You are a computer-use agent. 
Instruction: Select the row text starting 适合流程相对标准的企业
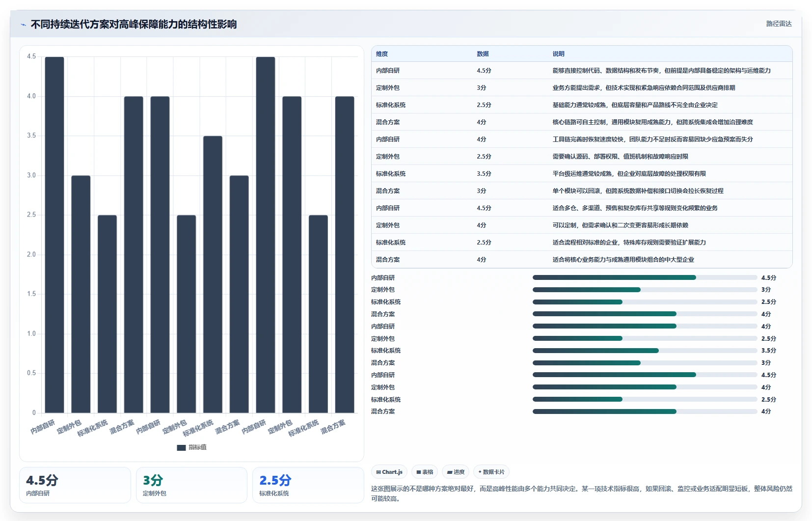pyautogui.click(x=629, y=243)
